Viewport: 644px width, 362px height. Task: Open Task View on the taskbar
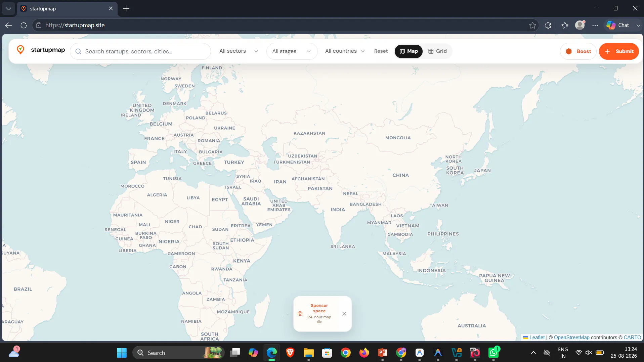coord(235,353)
